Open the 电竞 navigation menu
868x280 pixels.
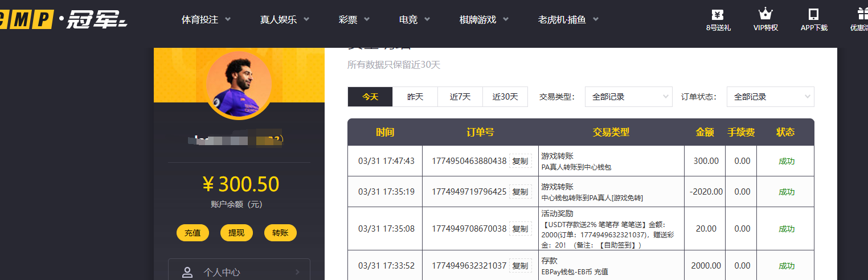414,19
